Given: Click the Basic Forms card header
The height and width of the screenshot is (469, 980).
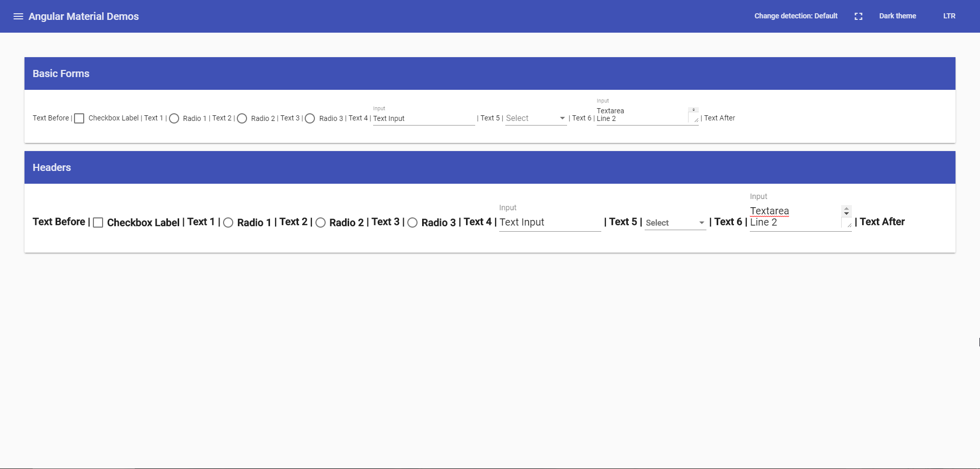Looking at the screenshot, I should 490,73.
